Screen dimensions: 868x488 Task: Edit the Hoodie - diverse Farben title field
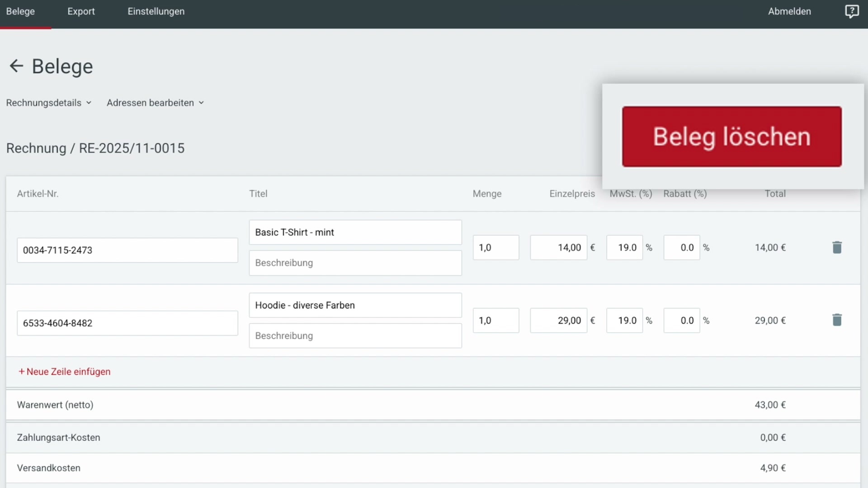coord(355,305)
